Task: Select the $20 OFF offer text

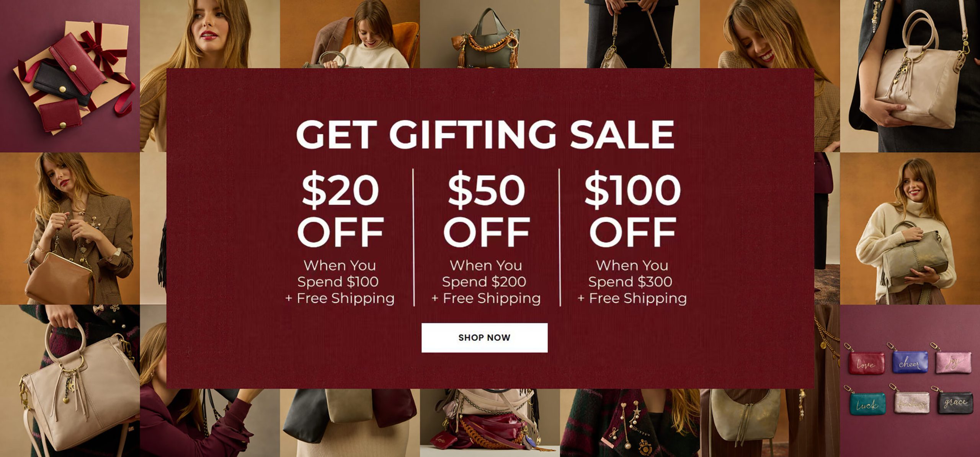Action: [340, 210]
